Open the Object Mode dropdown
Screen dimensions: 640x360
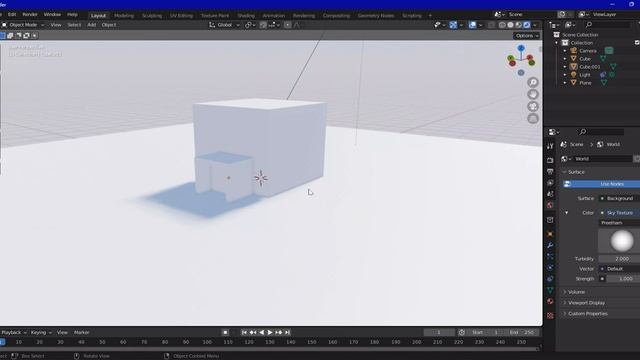(23, 25)
